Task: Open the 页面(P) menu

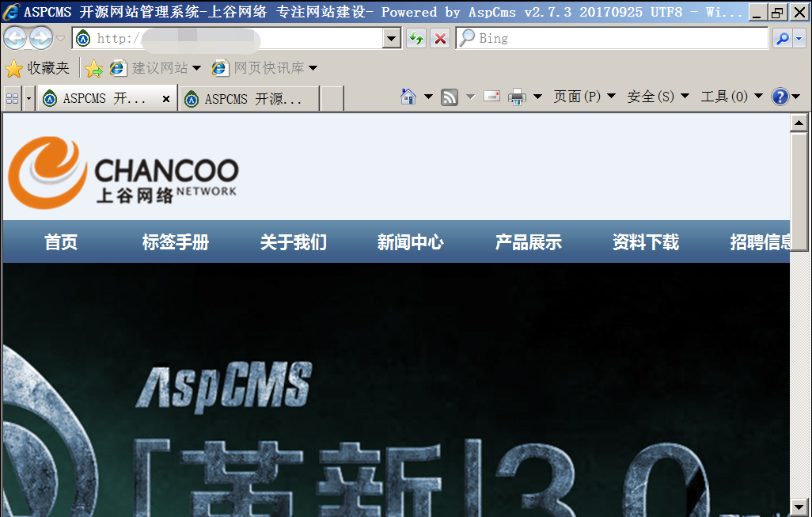Action: point(585,97)
